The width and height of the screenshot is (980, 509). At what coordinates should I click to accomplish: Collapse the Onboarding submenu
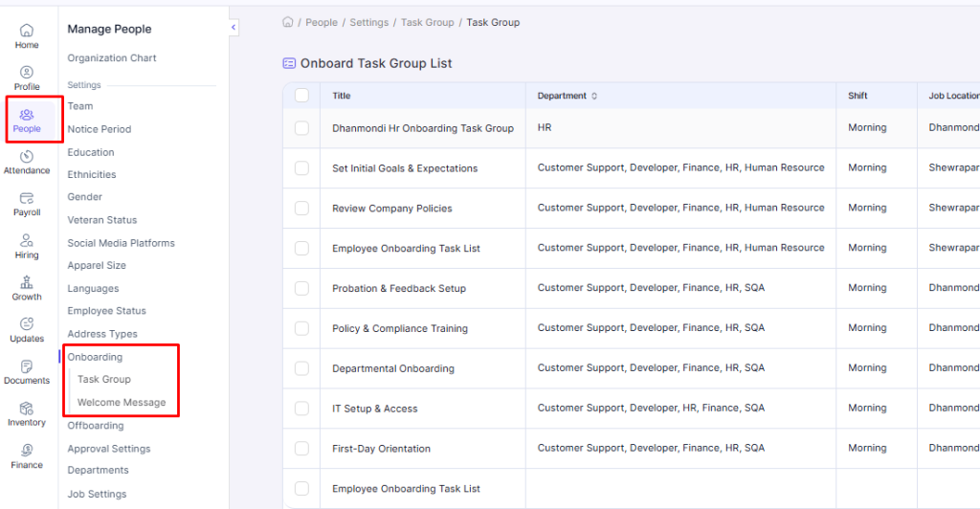(95, 357)
